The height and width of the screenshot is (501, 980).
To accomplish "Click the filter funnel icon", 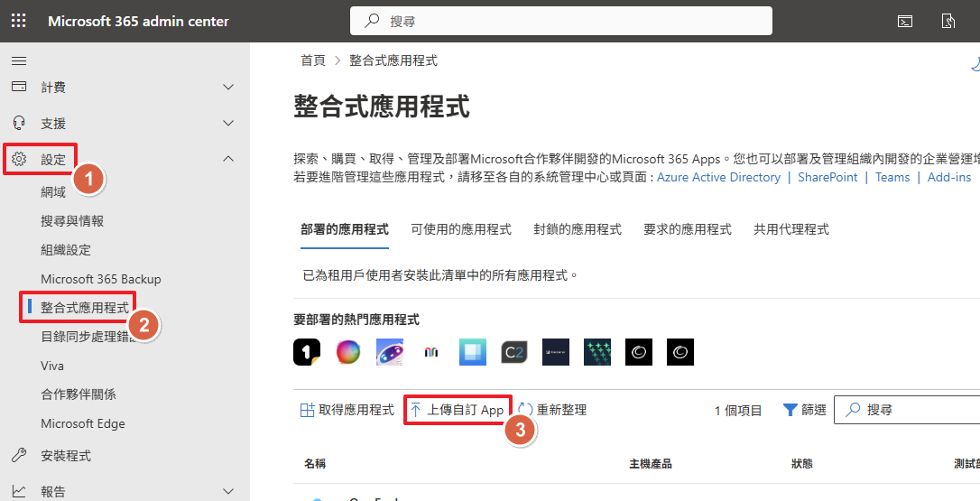I will (790, 410).
